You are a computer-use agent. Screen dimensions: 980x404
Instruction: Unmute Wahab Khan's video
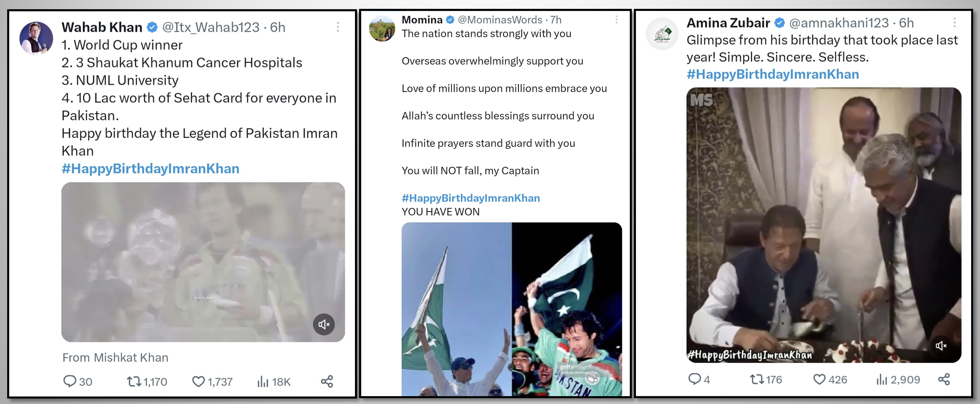point(324,324)
